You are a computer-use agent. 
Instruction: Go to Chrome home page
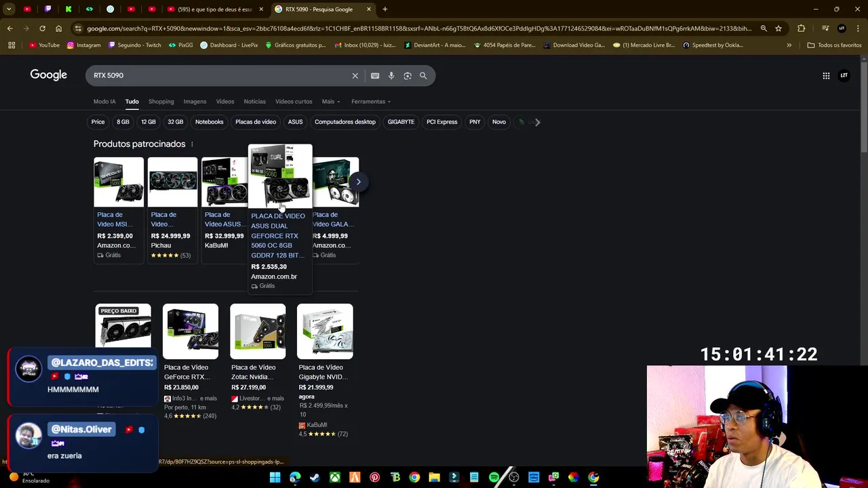58,28
